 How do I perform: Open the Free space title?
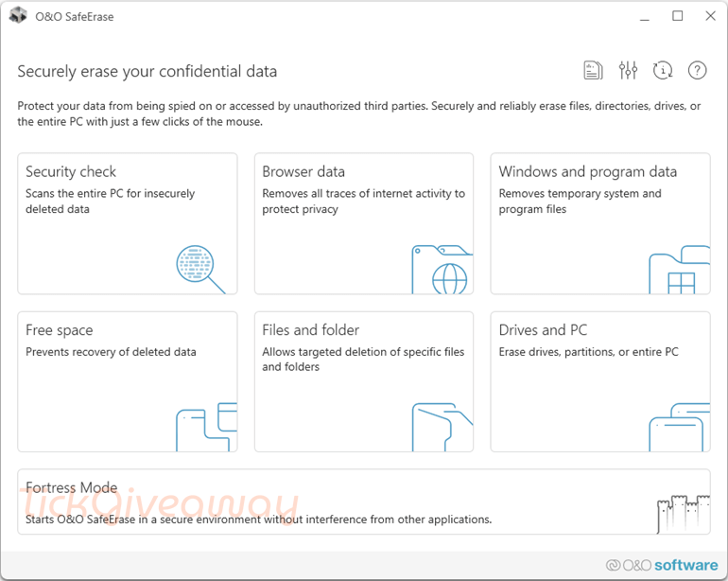pyautogui.click(x=59, y=330)
